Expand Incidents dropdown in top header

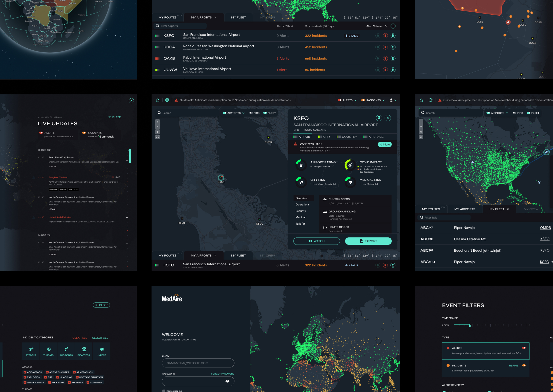click(x=383, y=100)
